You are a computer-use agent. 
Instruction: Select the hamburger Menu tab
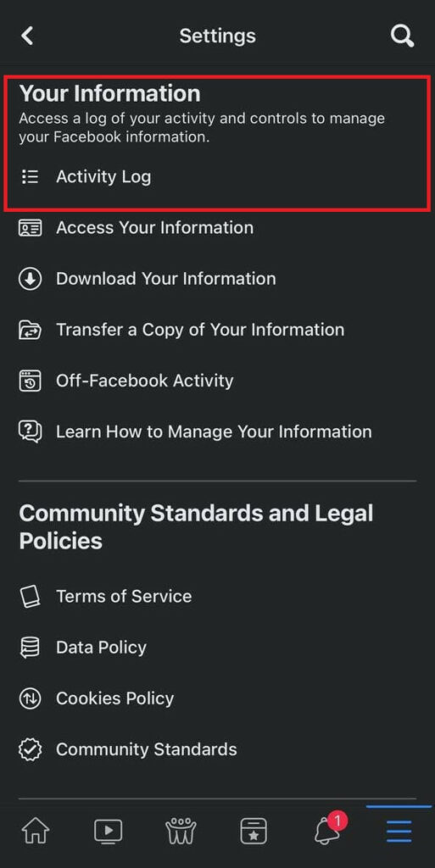coord(399,831)
